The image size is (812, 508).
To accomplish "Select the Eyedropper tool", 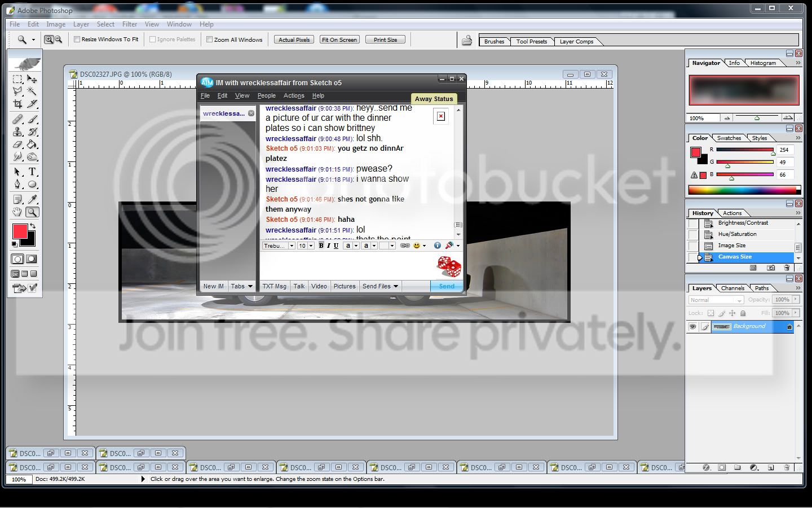I will pos(32,199).
